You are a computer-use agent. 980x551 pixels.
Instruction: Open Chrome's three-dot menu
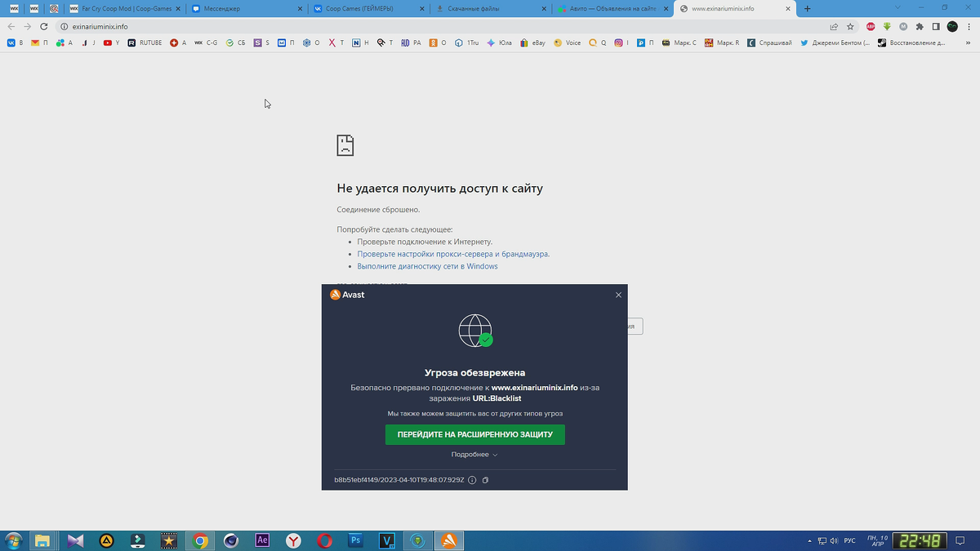969,26
